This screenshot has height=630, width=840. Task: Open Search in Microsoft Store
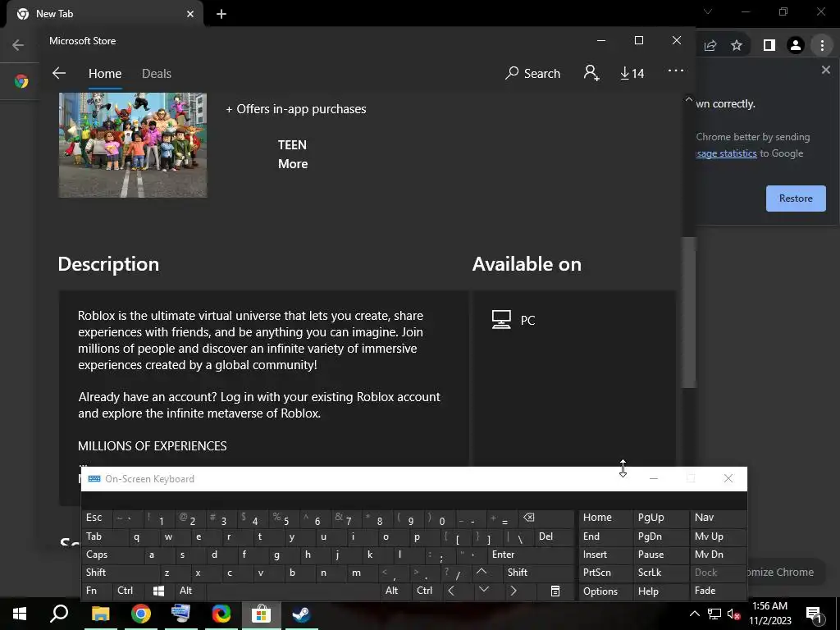click(532, 73)
